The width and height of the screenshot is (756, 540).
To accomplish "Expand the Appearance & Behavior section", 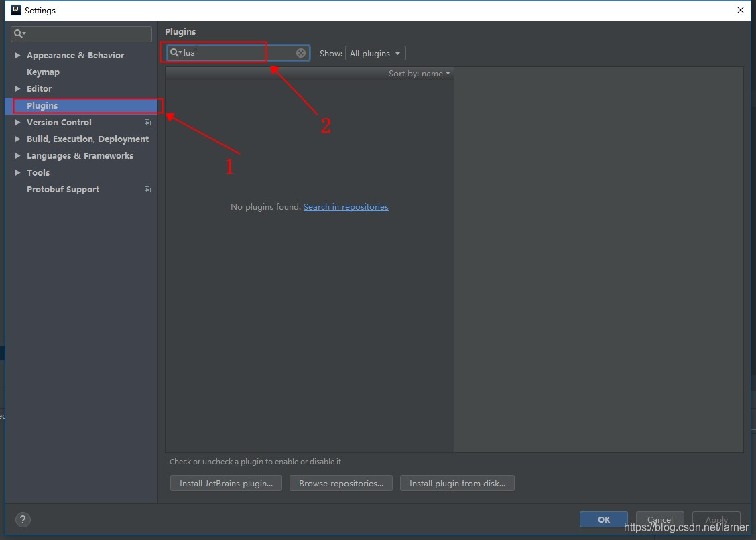I will pyautogui.click(x=18, y=56).
